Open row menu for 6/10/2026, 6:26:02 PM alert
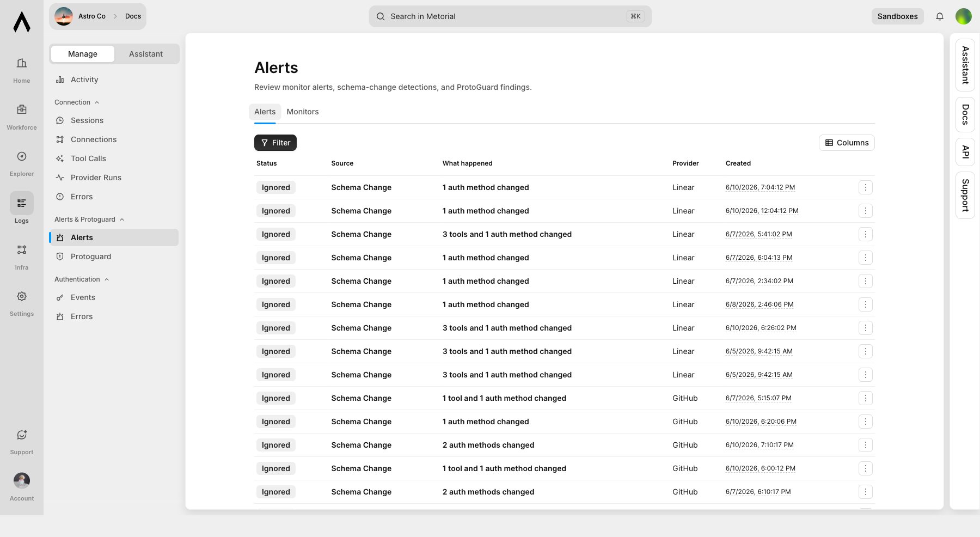The height and width of the screenshot is (537, 980). coord(866,328)
